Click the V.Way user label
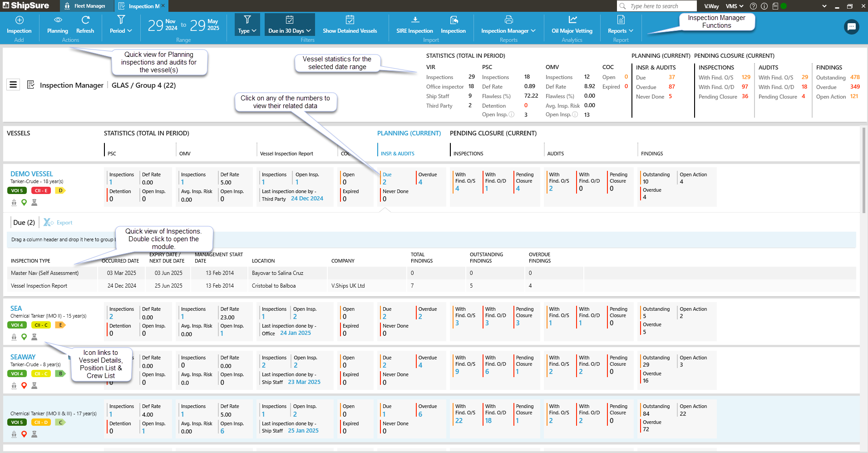 click(x=711, y=6)
